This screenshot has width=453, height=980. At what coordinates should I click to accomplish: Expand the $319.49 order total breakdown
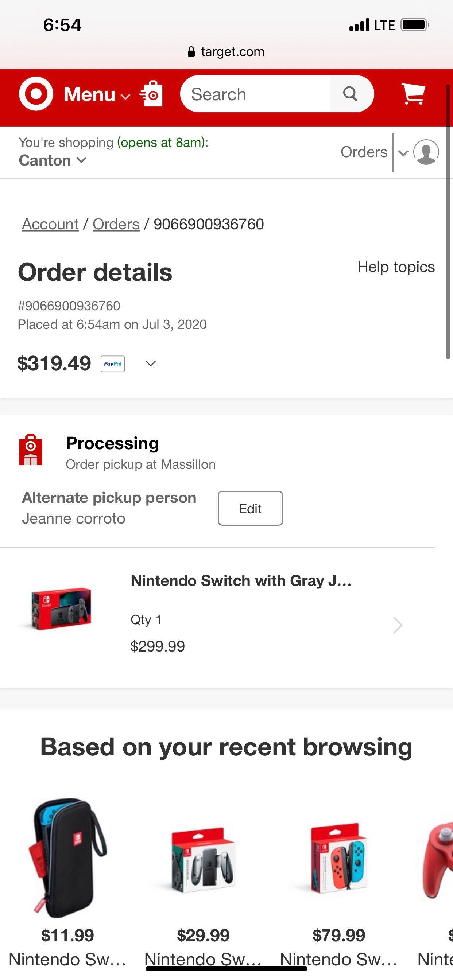point(151,364)
